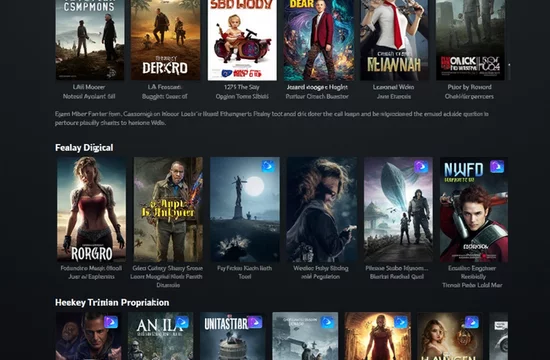Click the blue badge on the AN ILA poster
Screen dimensions: 550x360
pos(182,322)
